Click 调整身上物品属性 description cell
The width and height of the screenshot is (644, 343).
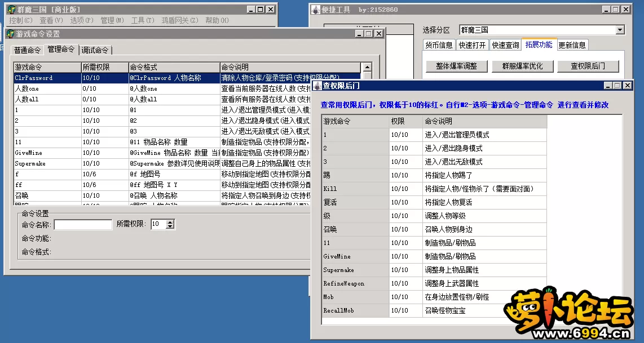click(x=484, y=270)
